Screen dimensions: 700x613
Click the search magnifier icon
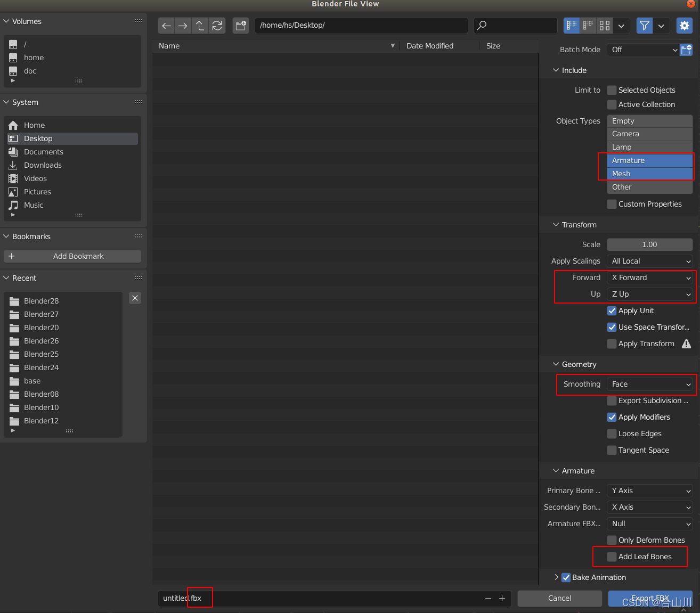[482, 26]
